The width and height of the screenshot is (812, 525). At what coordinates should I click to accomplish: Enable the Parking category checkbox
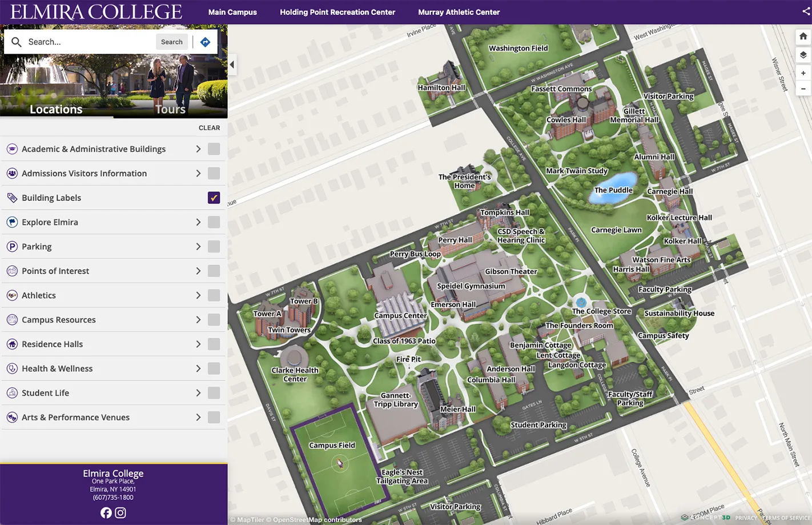(x=214, y=246)
